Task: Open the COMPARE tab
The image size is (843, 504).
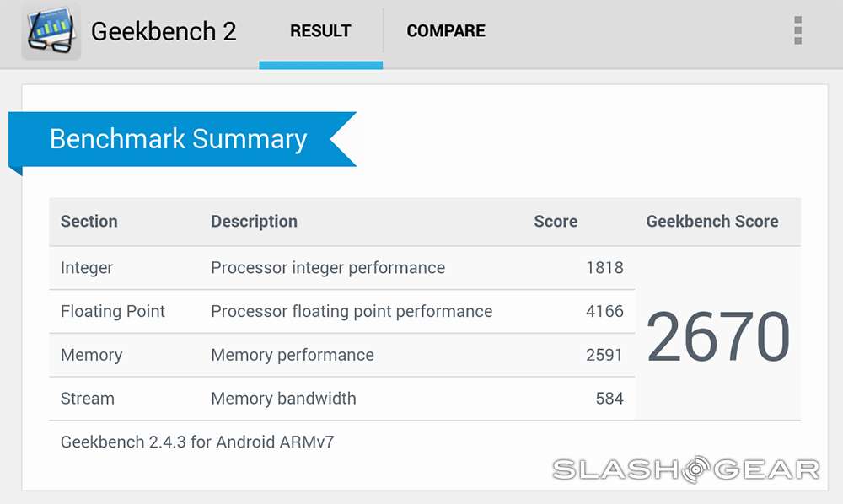Action: click(x=446, y=31)
